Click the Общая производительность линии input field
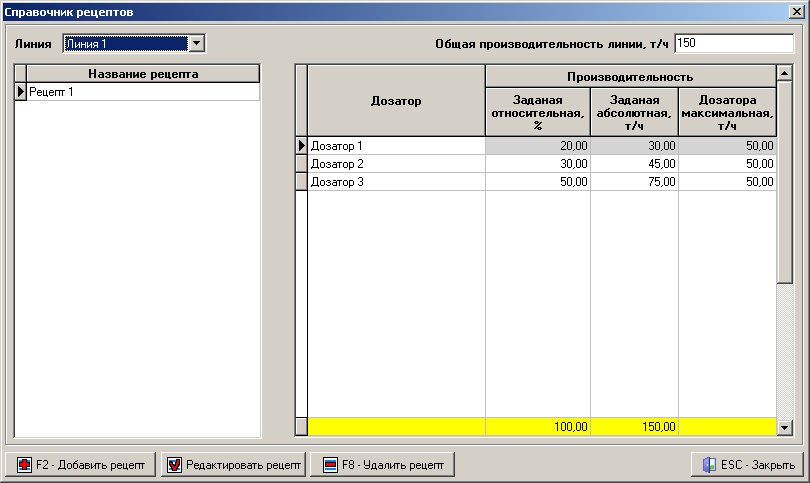The width and height of the screenshot is (810, 483). (734, 43)
